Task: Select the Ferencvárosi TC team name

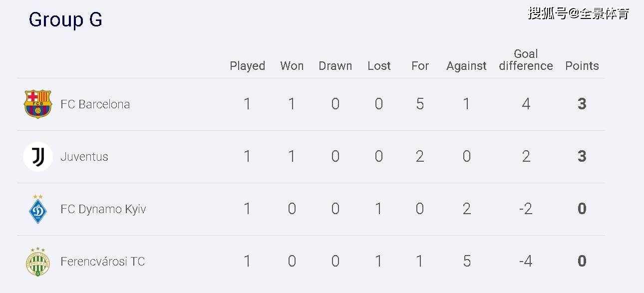Action: [102, 262]
